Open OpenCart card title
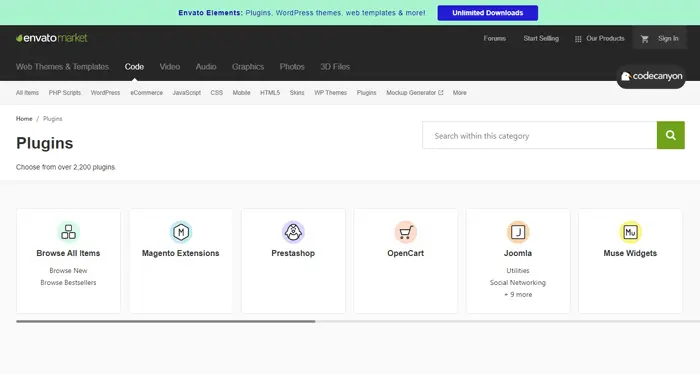This screenshot has width=700, height=374. click(x=405, y=253)
